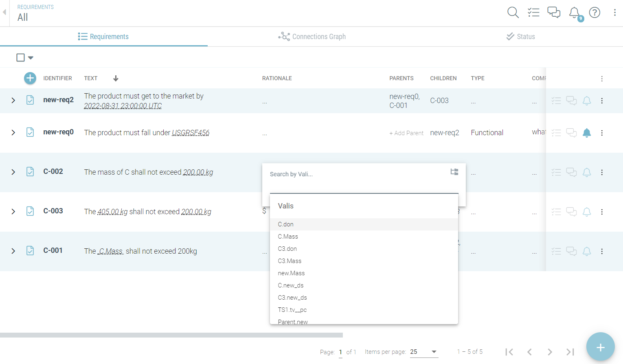Open tasks checklist for new-req2 row
The image size is (623, 364).
556,101
